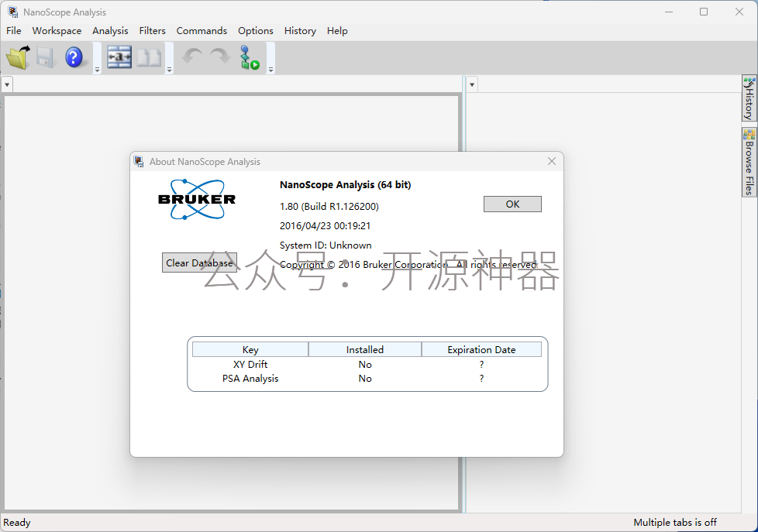Open the right pane tab list dropdown

click(x=472, y=84)
